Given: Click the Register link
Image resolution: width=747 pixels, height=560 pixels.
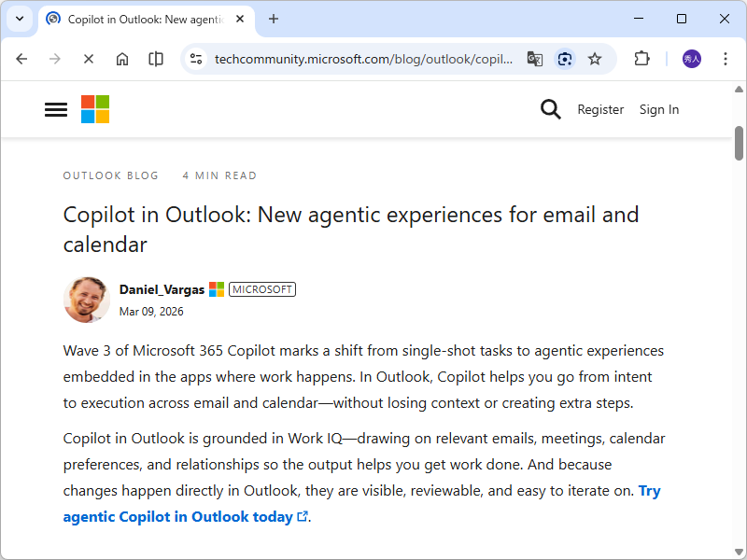Looking at the screenshot, I should (600, 109).
